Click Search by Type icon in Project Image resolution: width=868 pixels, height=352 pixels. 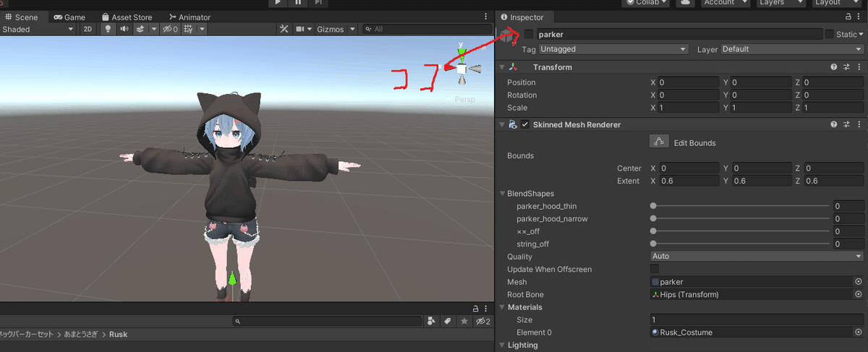432,321
